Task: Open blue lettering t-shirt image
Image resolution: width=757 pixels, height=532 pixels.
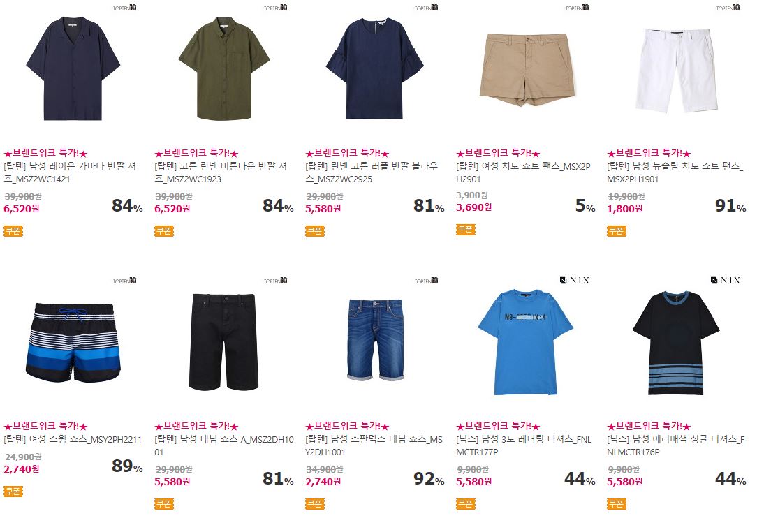Action: (525, 342)
